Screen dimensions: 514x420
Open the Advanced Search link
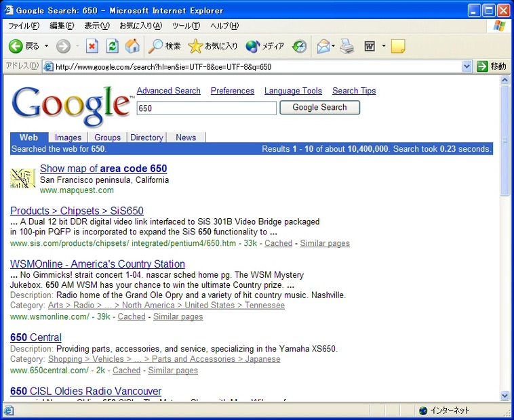pyautogui.click(x=168, y=91)
